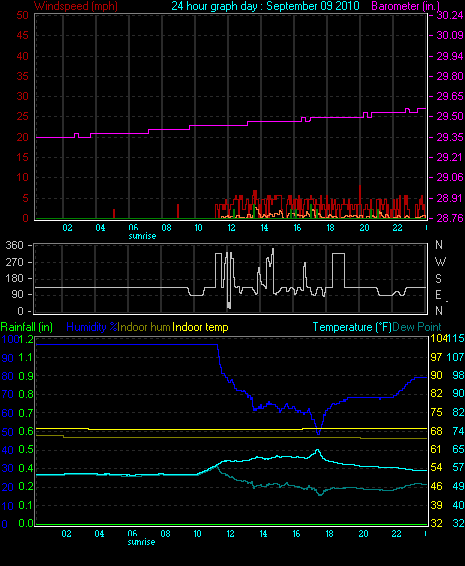Select barometer scale value 29.50

(x=449, y=117)
